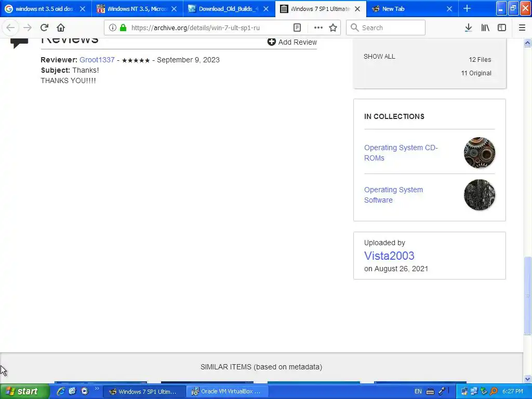Click the second network connection tray icon
532x399 pixels.
[x=474, y=391]
